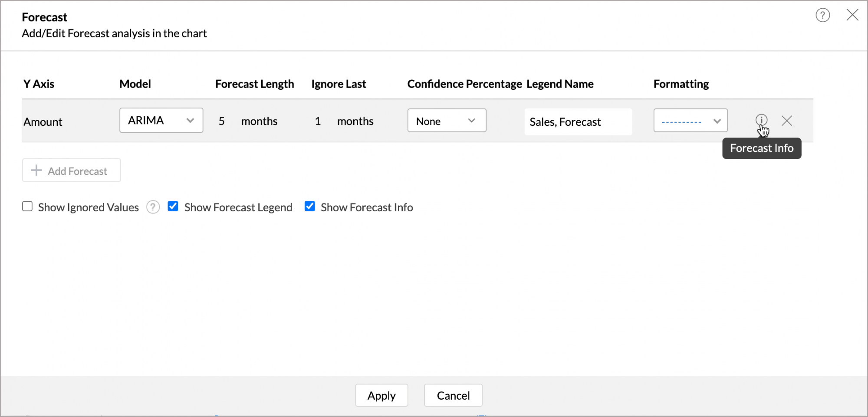Uncheck Show Forecast Info
Screen dimensions: 868x417
pos(309,206)
